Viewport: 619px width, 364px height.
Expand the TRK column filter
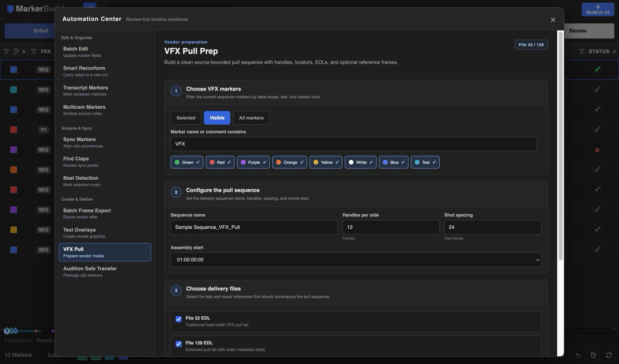click(33, 51)
